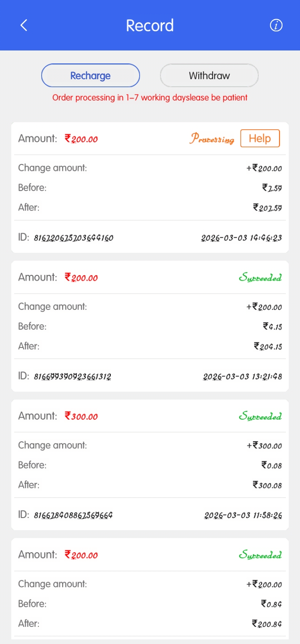Click the ₹300.00 recharge amount
Image resolution: width=300 pixels, height=644 pixels.
coord(81,416)
